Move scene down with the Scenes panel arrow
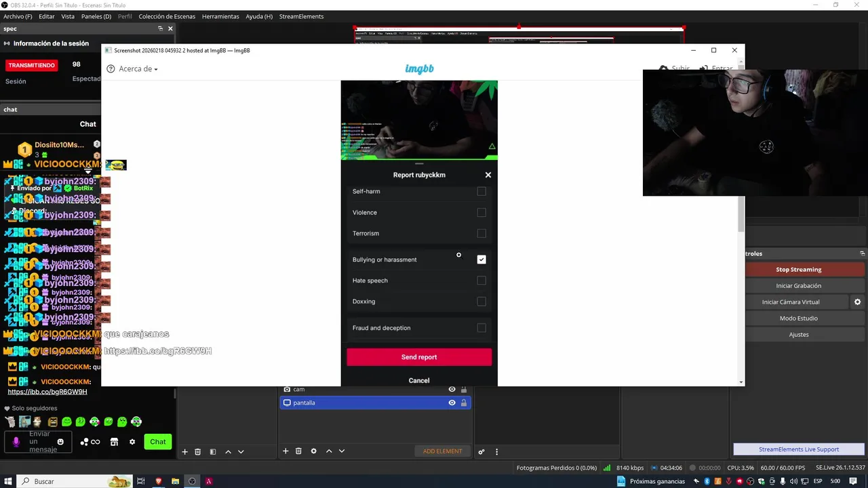 241,451
